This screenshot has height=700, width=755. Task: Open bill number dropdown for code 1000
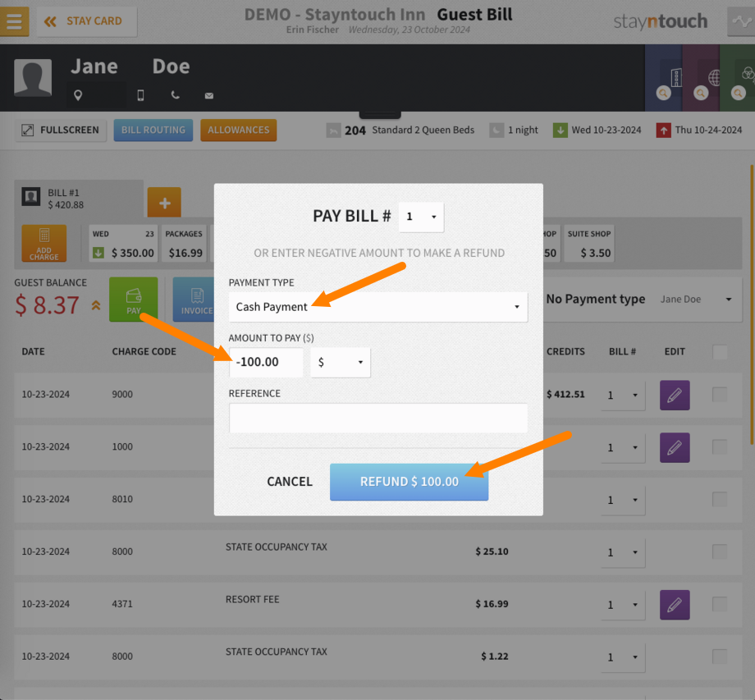pyautogui.click(x=623, y=448)
